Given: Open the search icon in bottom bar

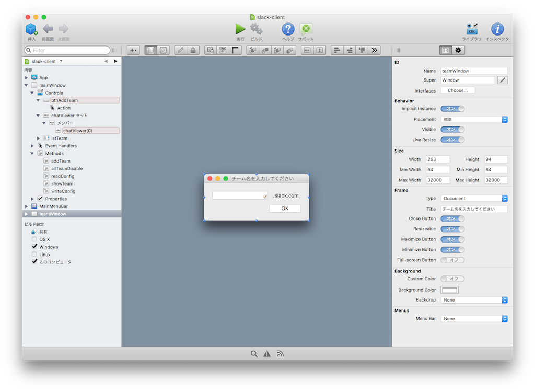Looking at the screenshot, I should tap(254, 354).
